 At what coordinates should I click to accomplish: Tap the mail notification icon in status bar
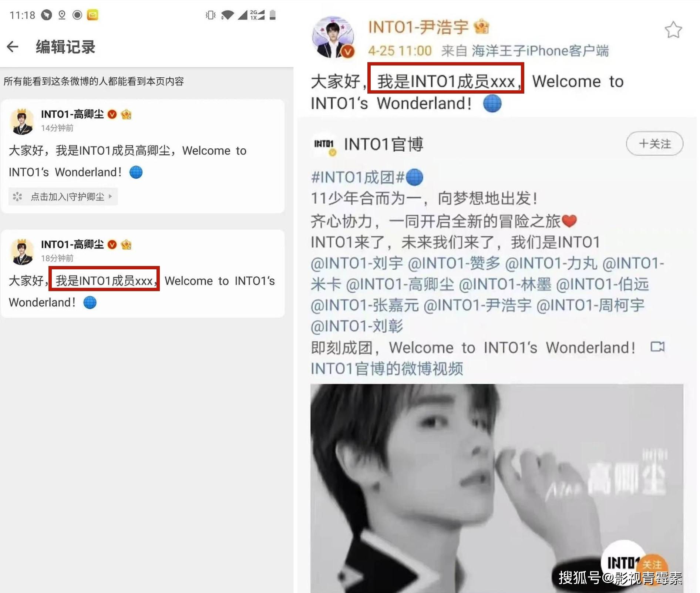tap(92, 15)
